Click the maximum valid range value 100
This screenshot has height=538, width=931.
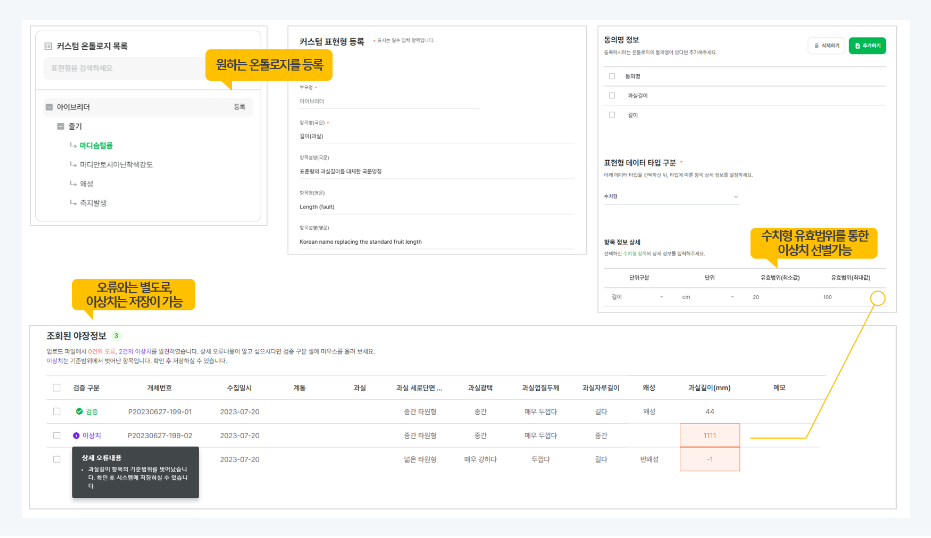point(828,297)
